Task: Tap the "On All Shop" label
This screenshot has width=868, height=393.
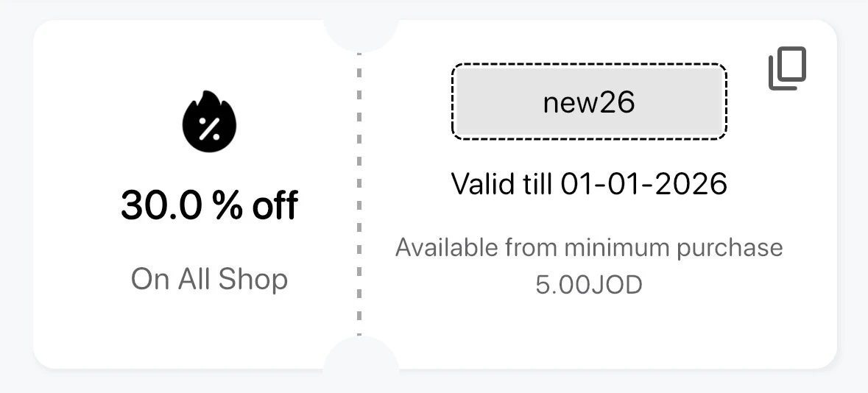Action: coord(209,279)
